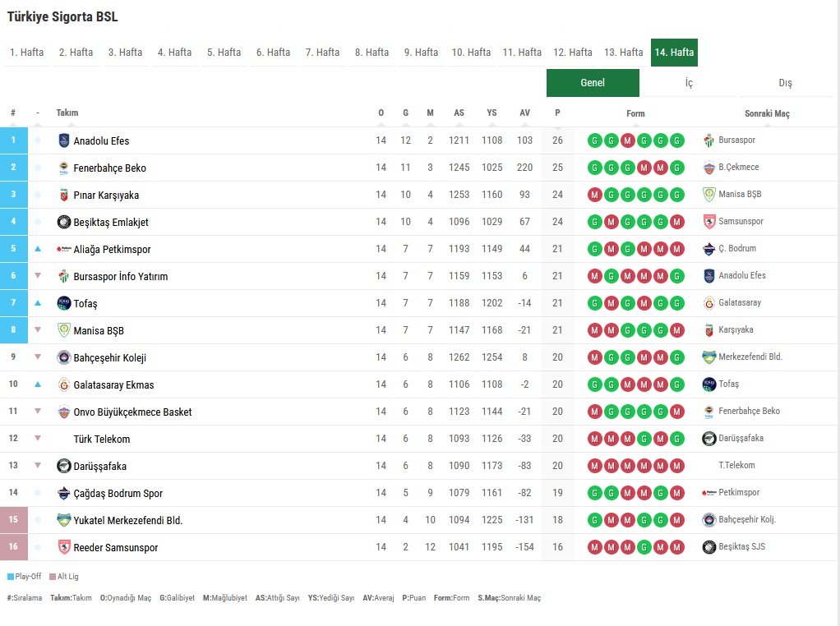Switch to the İç home standings view
Image resolution: width=840 pixels, height=626 pixels.
[x=689, y=83]
